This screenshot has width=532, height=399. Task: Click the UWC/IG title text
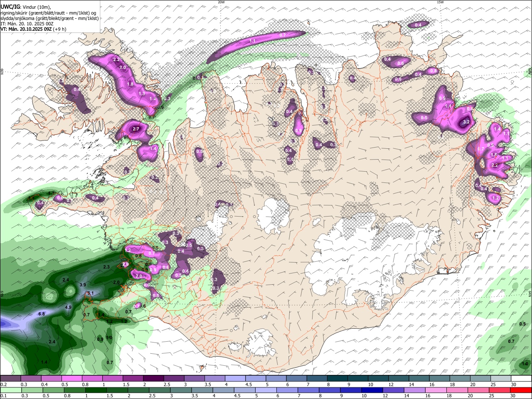(x=10, y=7)
